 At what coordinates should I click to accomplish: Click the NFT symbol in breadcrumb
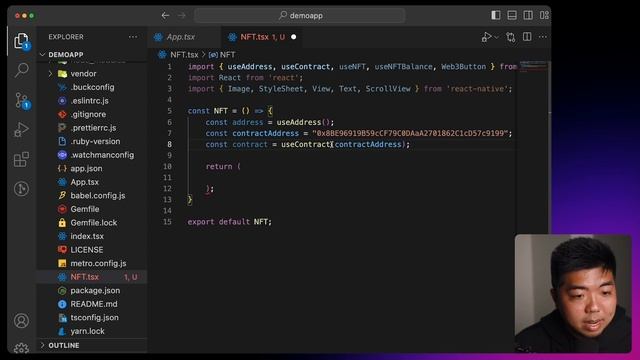point(227,55)
